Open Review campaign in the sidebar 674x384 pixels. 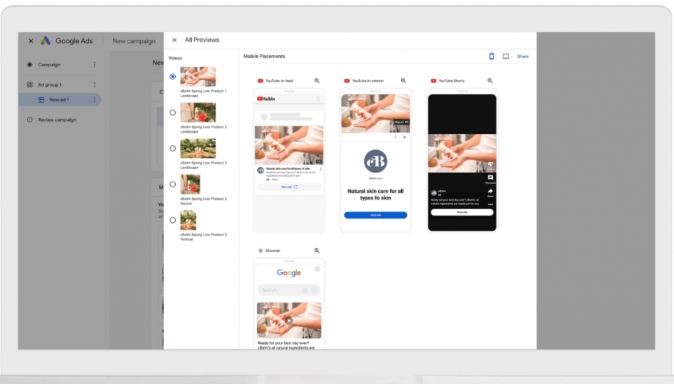(57, 120)
